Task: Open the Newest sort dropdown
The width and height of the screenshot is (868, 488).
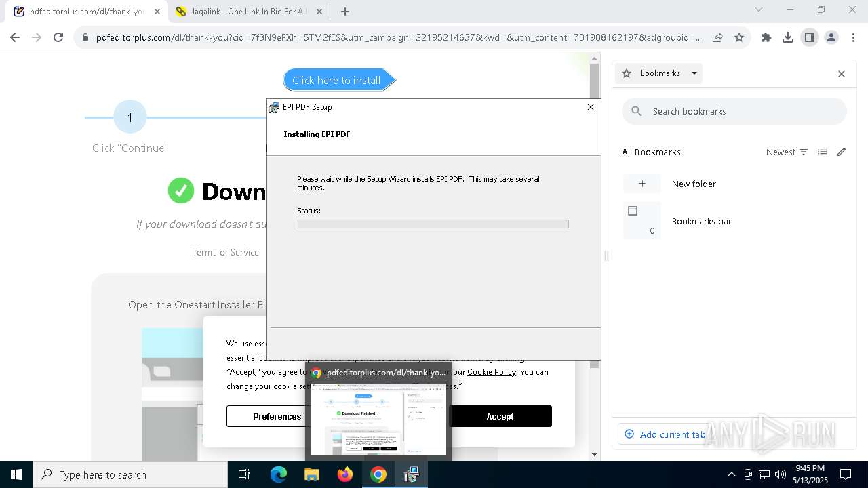Action: (x=787, y=152)
